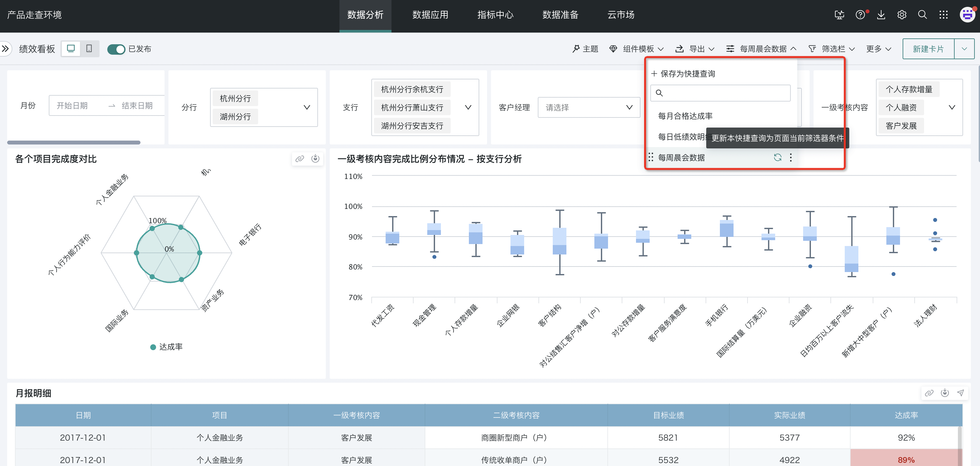Click the 杭州分行萧山支行 tag

coord(412,107)
